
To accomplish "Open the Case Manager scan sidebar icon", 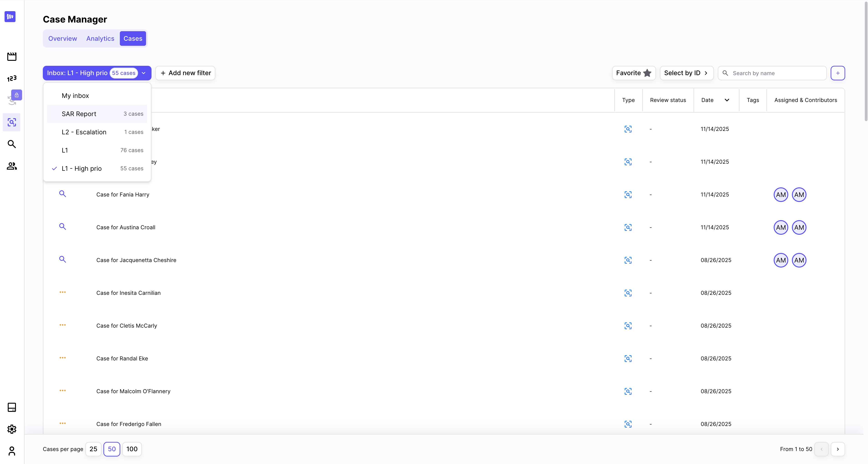I will tap(12, 122).
